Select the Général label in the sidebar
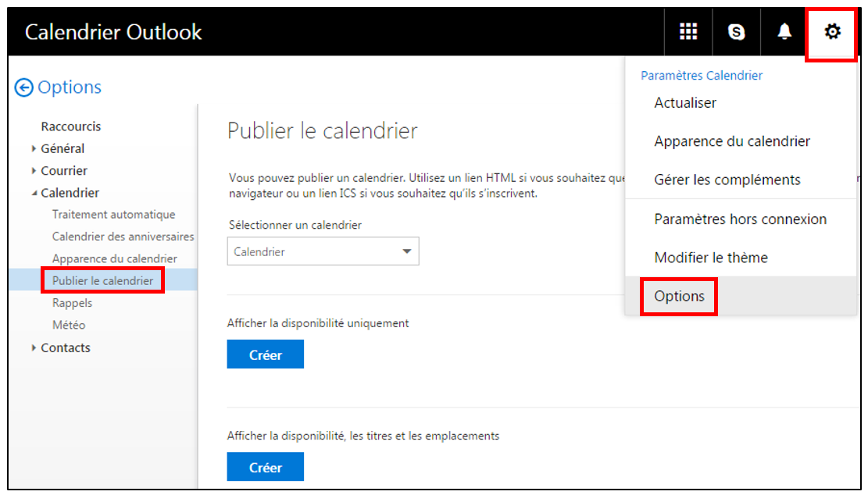The image size is (868, 495). [63, 148]
